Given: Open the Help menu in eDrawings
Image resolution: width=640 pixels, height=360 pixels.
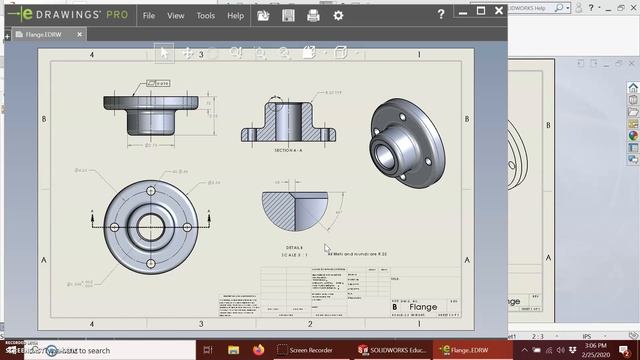Looking at the screenshot, I should pyautogui.click(x=236, y=16).
